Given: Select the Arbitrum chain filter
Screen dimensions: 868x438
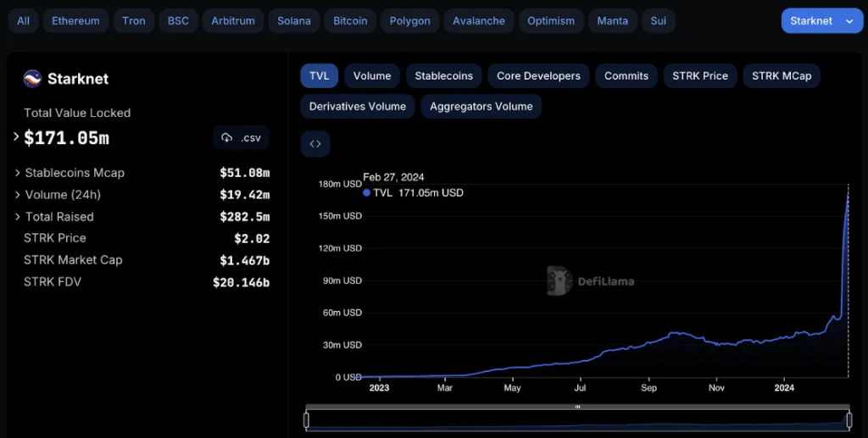Looking at the screenshot, I should [x=233, y=21].
